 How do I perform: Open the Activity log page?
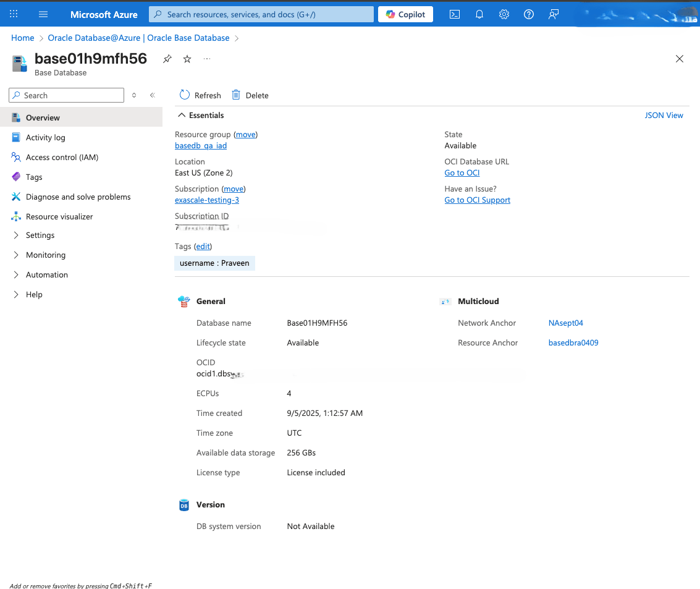point(44,137)
